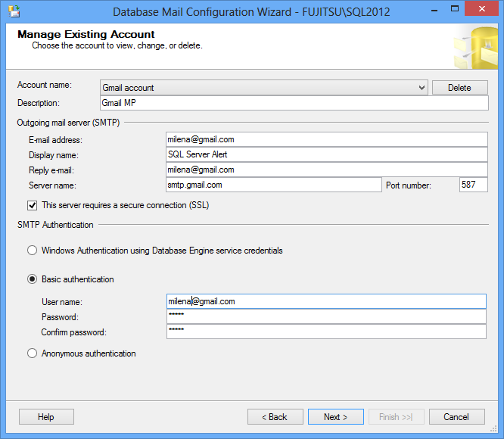
Task: Open Help for this wizard
Action: [46, 417]
